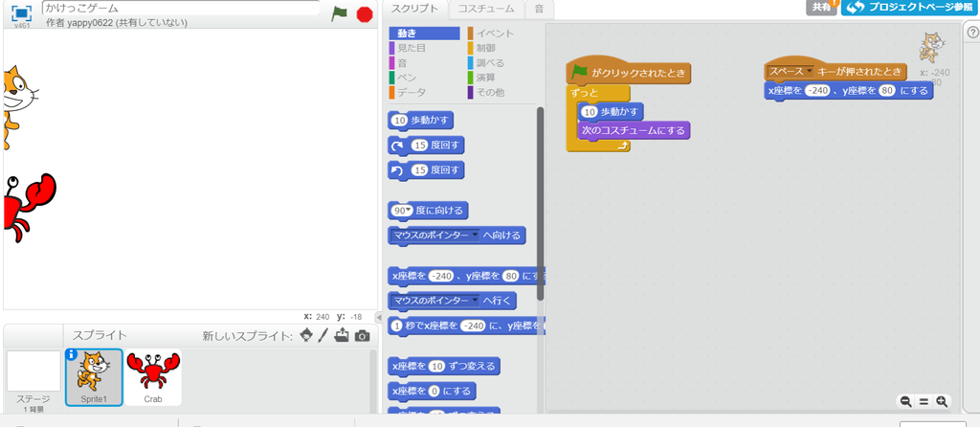The width and height of the screenshot is (980, 427).
Task: Select the 動き block category
Action: [424, 34]
